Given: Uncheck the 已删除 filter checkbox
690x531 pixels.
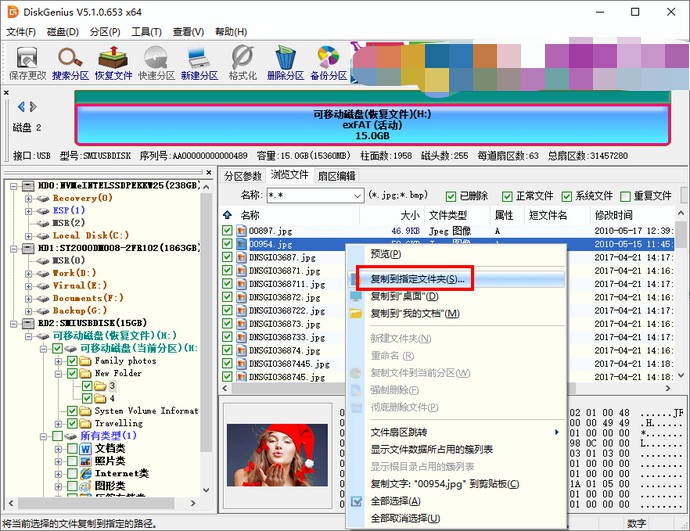Looking at the screenshot, I should 451,196.
